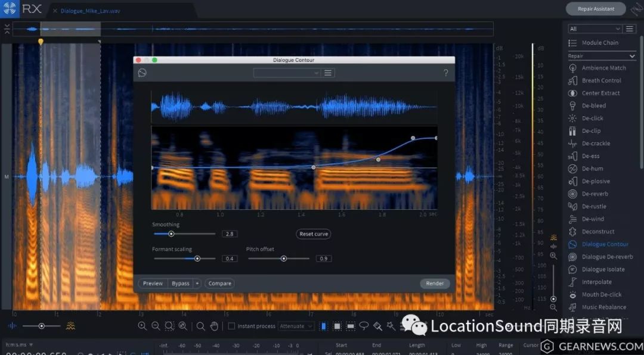
Task: Select the hand grab tool
Action: pyautogui.click(x=213, y=326)
